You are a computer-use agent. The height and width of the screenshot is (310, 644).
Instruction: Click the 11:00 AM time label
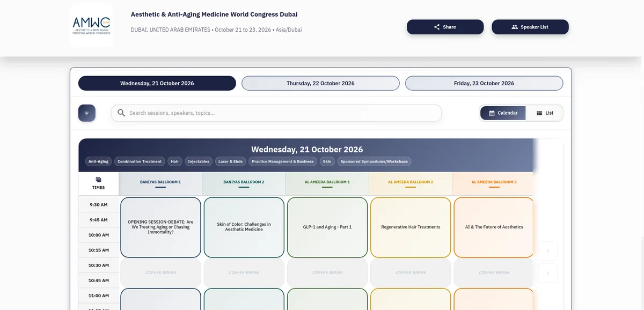tap(99, 295)
